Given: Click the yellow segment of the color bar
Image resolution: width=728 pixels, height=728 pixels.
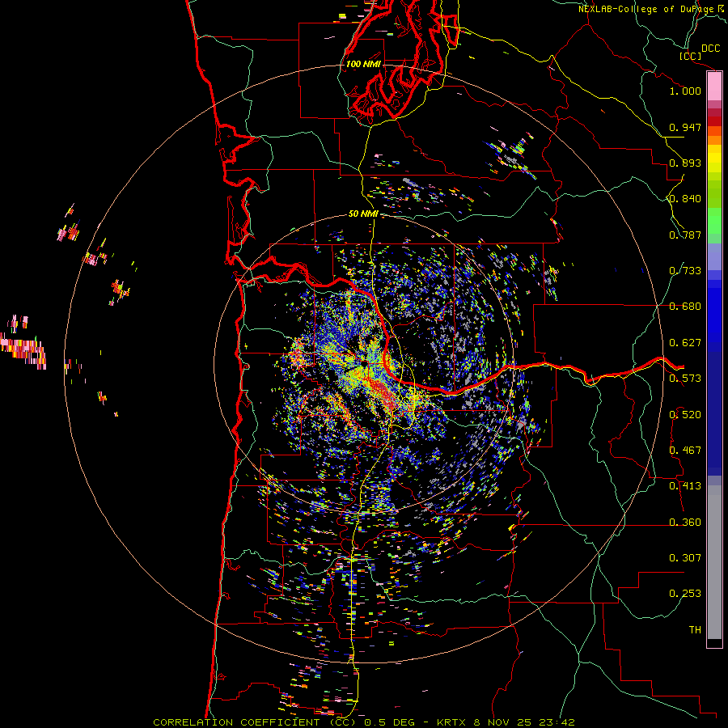Looking at the screenshot, I should coord(714,159).
